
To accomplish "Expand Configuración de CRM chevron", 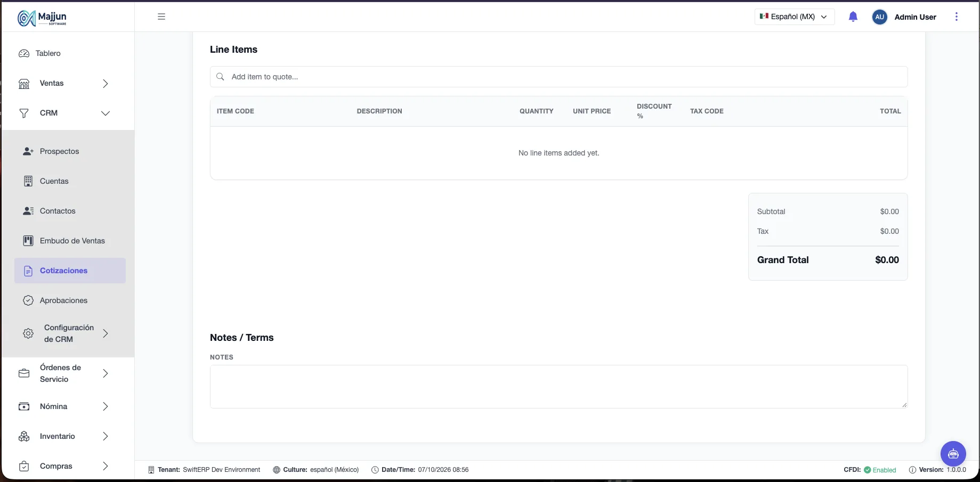I will 106,333.
